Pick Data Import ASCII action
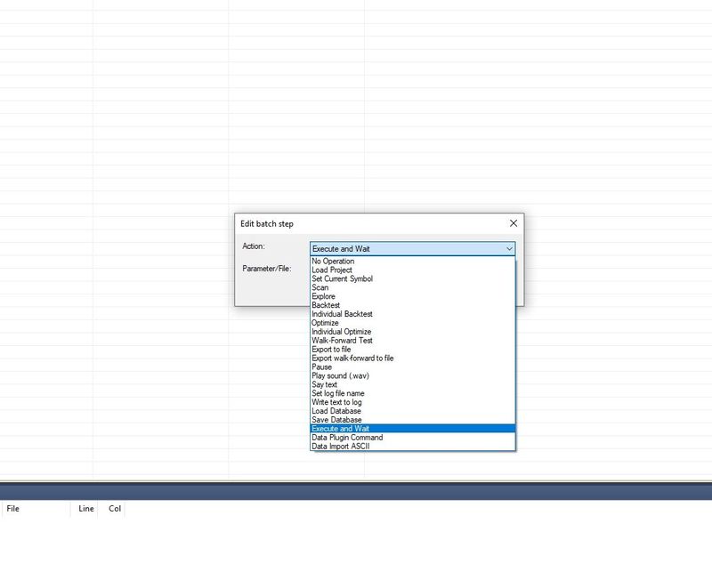Screen dimensions: 712x588 click(x=413, y=446)
